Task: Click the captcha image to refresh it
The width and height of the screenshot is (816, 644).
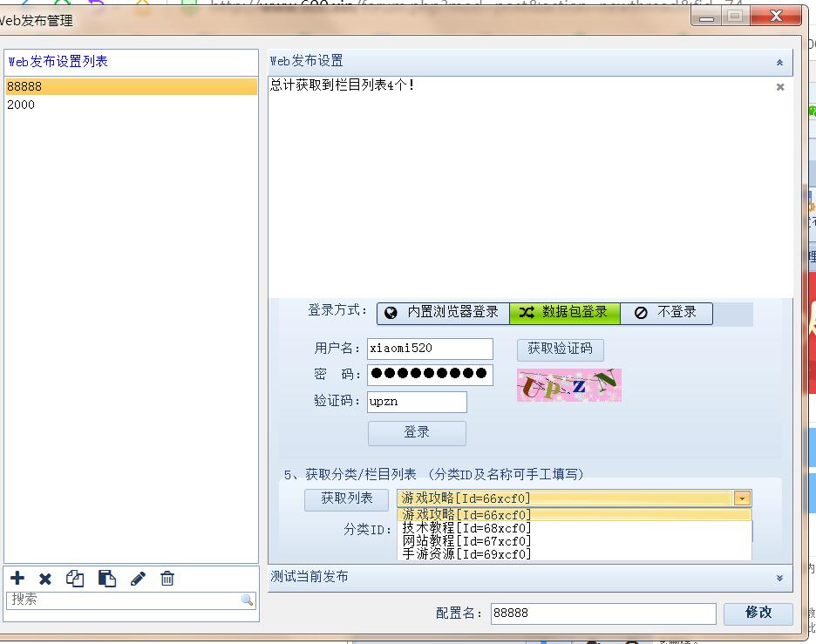Action: pos(568,385)
